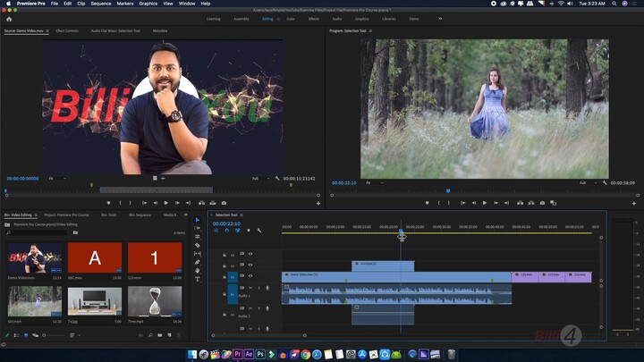Select the Track Select Forward tool

(x=198, y=228)
